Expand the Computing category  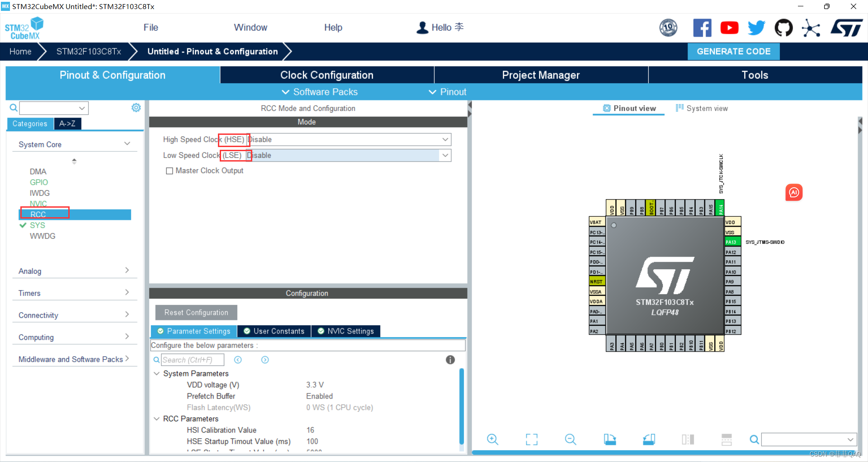point(75,338)
